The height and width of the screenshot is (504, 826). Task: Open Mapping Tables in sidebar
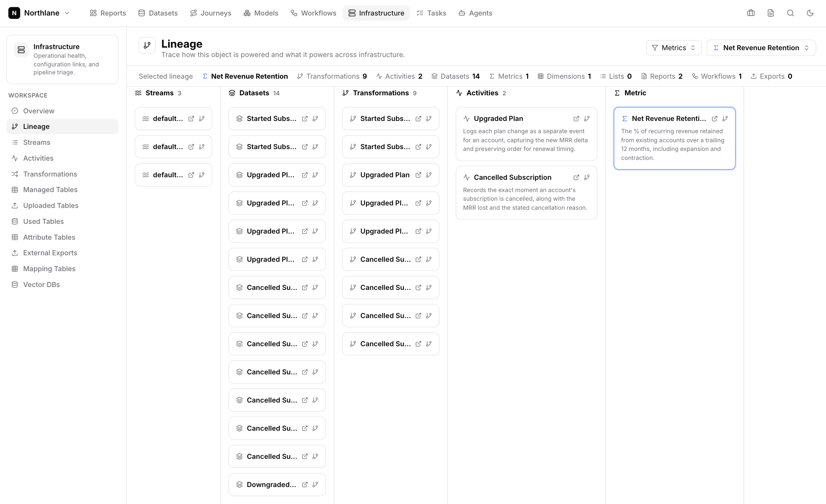coord(62,269)
